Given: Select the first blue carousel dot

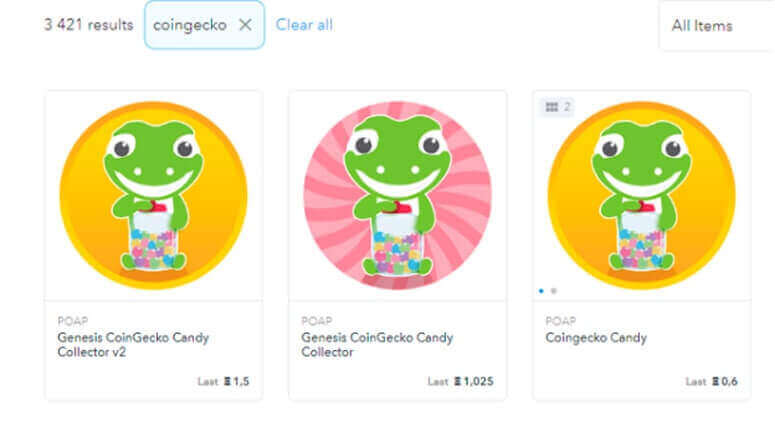Looking at the screenshot, I should pos(542,291).
